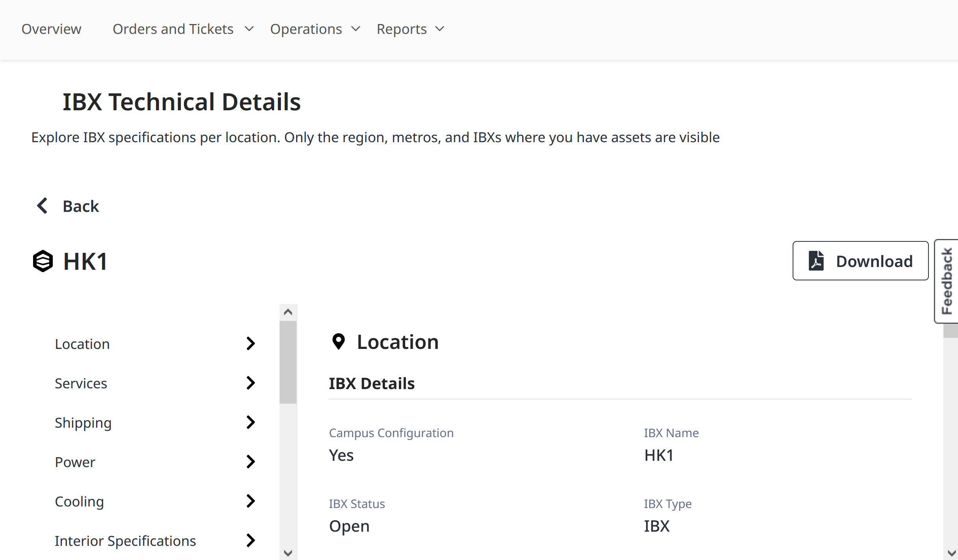958x560 pixels.
Task: Click the IBX Technical Details page title
Action: (182, 102)
